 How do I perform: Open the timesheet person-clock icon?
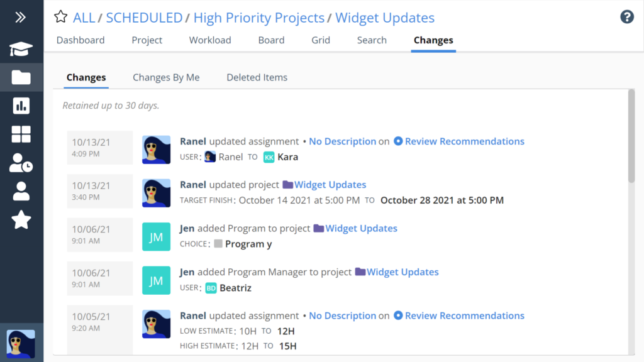pyautogui.click(x=21, y=163)
